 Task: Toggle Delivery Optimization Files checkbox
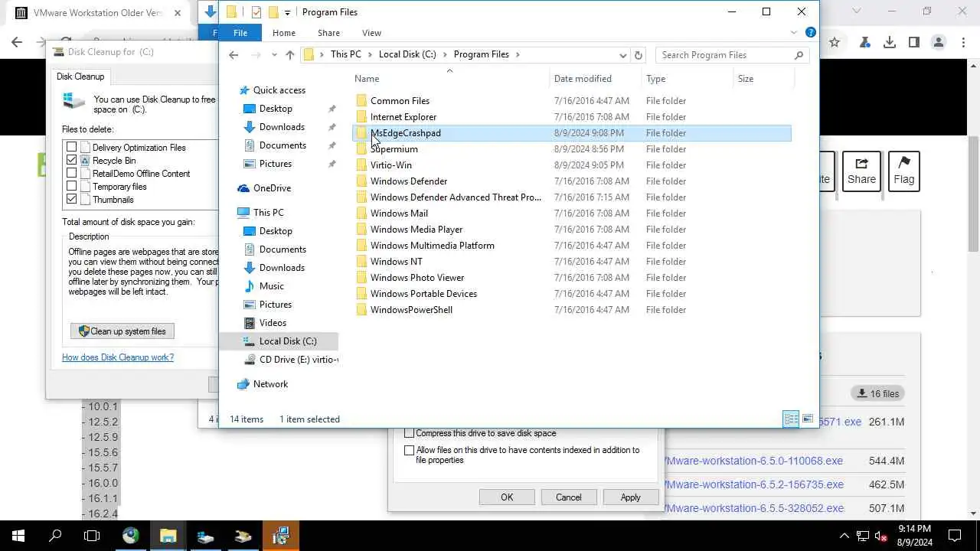(x=72, y=148)
